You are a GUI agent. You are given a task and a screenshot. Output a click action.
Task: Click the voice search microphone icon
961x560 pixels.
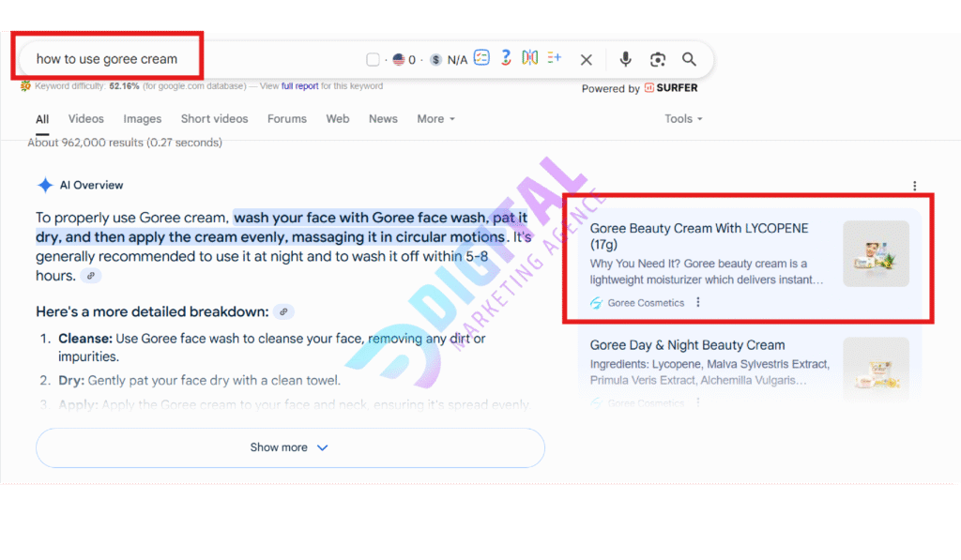[x=626, y=59]
